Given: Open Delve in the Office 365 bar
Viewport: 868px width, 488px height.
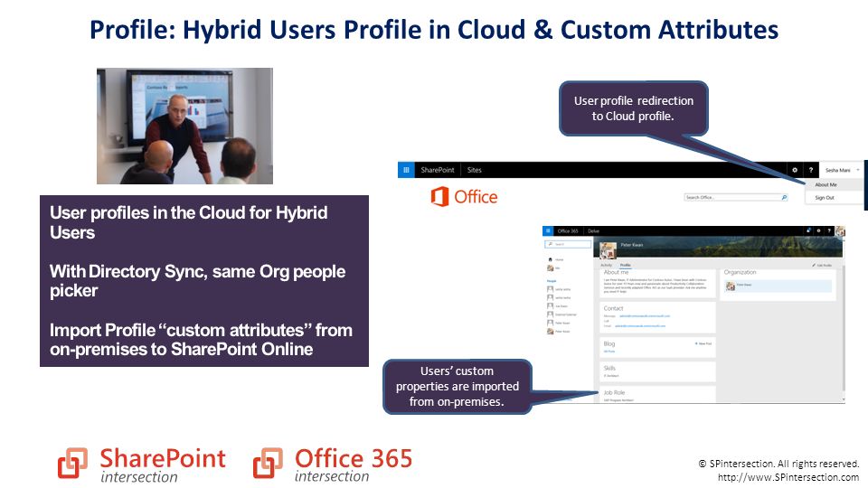Looking at the screenshot, I should pyautogui.click(x=593, y=230).
